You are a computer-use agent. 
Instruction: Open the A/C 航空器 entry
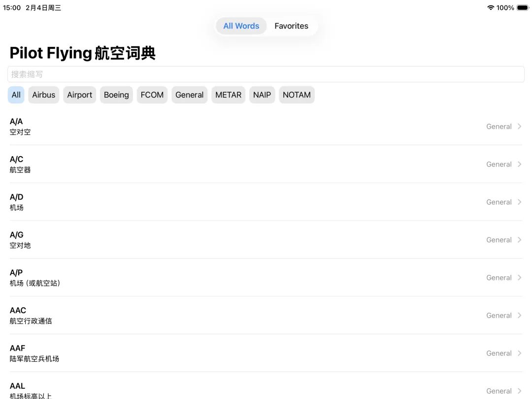[x=266, y=164]
